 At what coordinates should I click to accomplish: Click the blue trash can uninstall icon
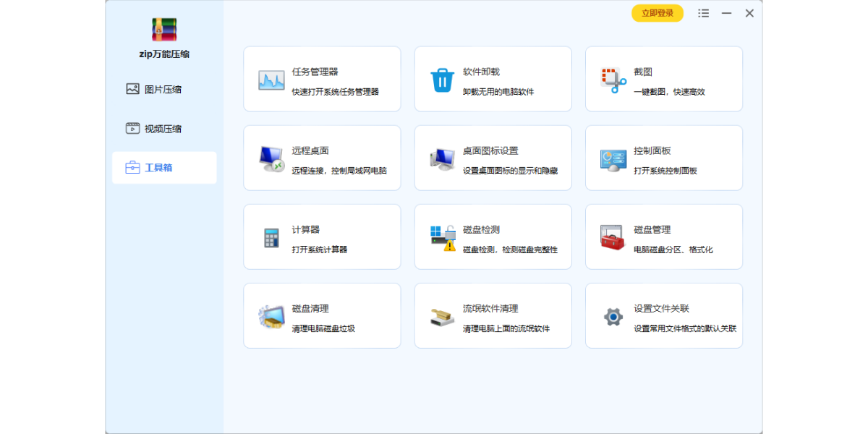(442, 80)
